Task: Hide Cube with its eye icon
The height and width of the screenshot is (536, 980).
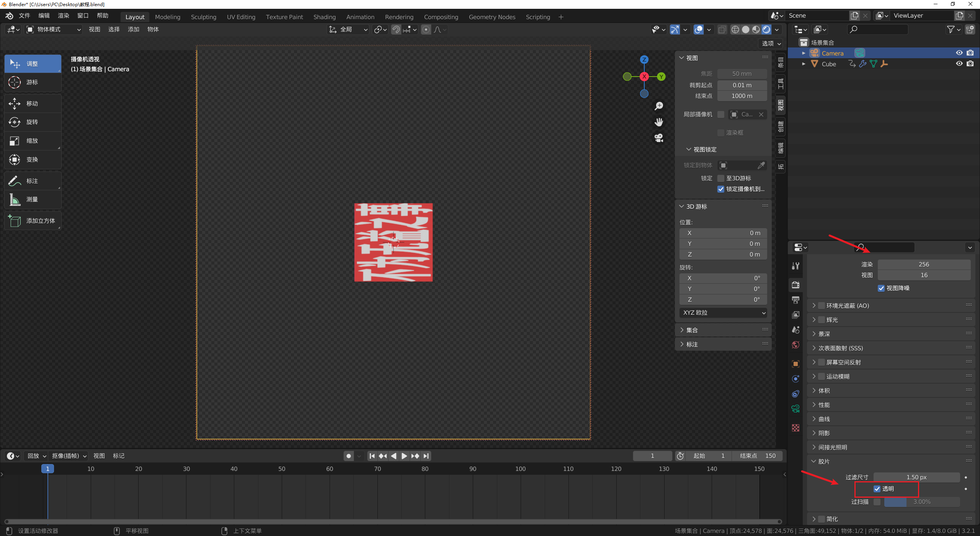Action: [959, 64]
